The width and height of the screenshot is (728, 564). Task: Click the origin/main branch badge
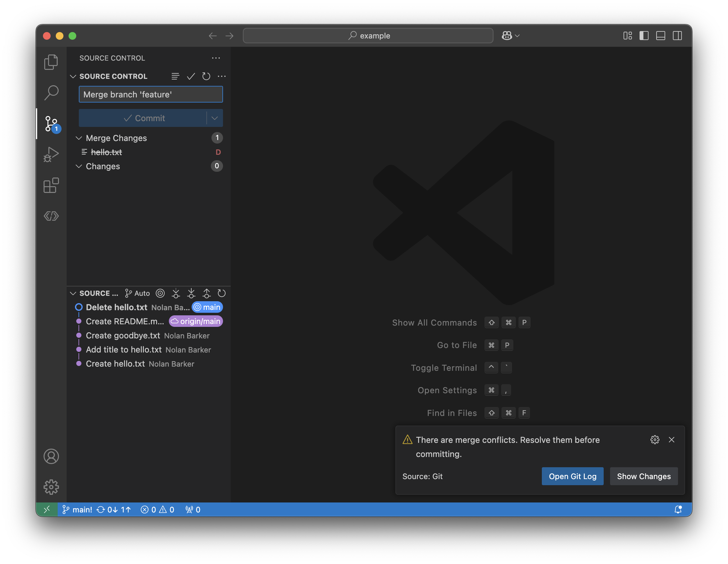pyautogui.click(x=196, y=321)
